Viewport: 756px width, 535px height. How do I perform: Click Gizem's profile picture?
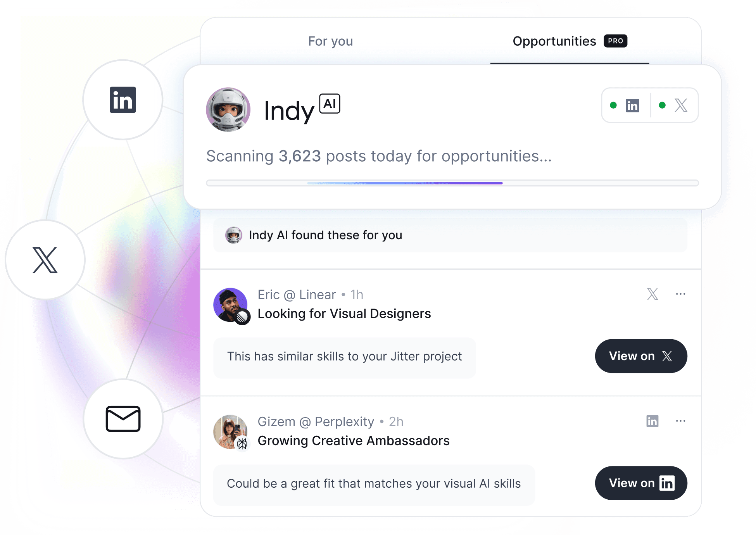tap(231, 432)
